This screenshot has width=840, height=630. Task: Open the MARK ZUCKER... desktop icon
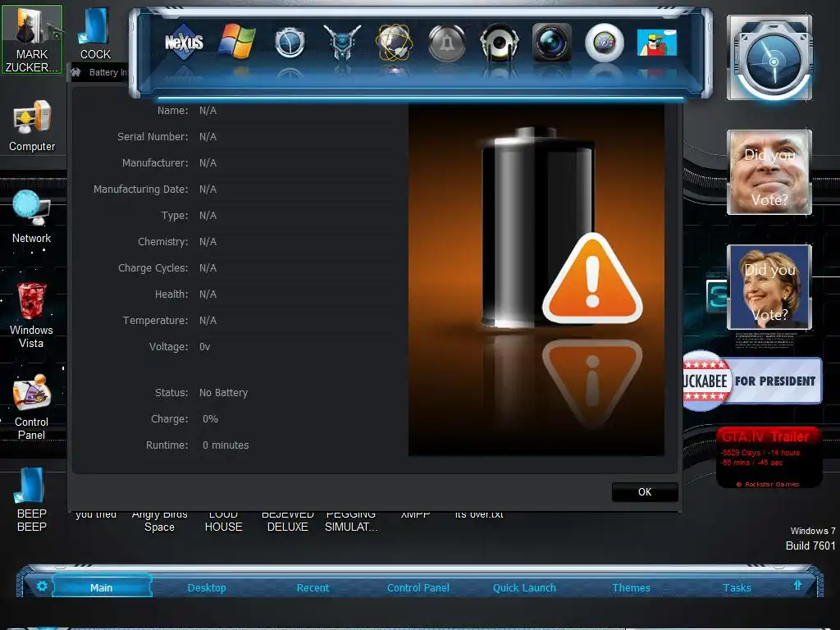tap(32, 39)
